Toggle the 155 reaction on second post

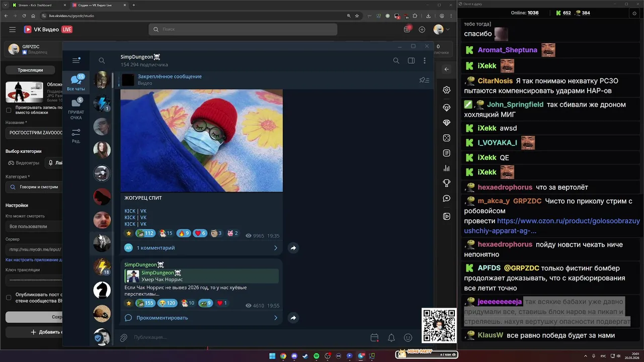point(145,303)
